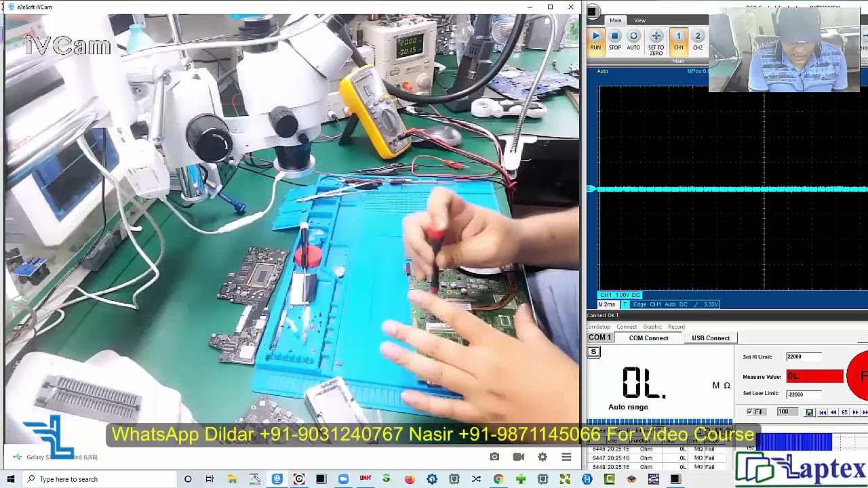Open the Connect menu in multimeter software
The width and height of the screenshot is (868, 488).
point(627,327)
